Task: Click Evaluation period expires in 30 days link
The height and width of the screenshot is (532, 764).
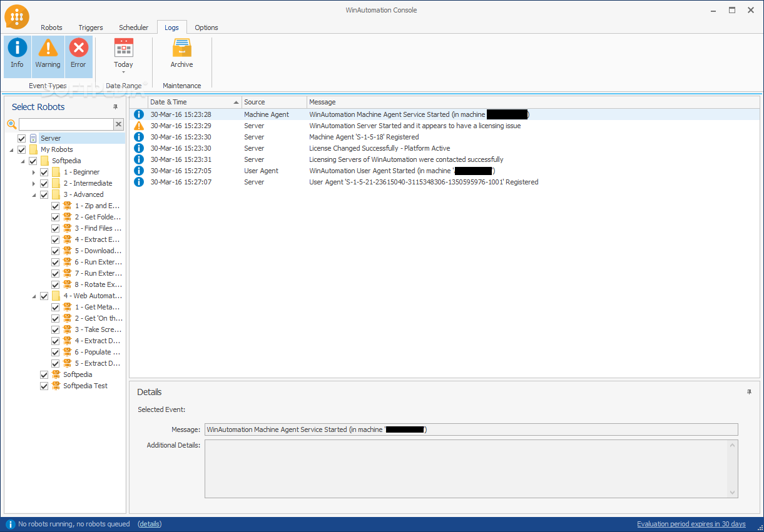Action: pos(691,524)
